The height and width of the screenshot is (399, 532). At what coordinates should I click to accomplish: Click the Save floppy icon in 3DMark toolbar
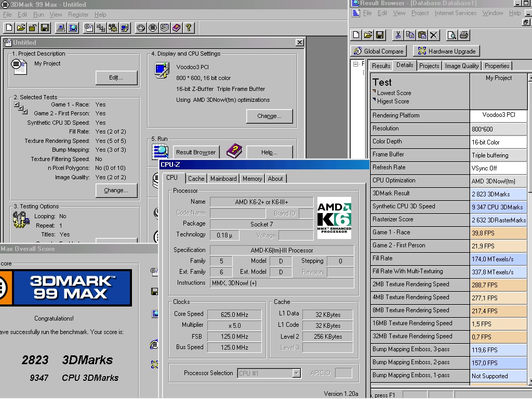(x=45, y=28)
